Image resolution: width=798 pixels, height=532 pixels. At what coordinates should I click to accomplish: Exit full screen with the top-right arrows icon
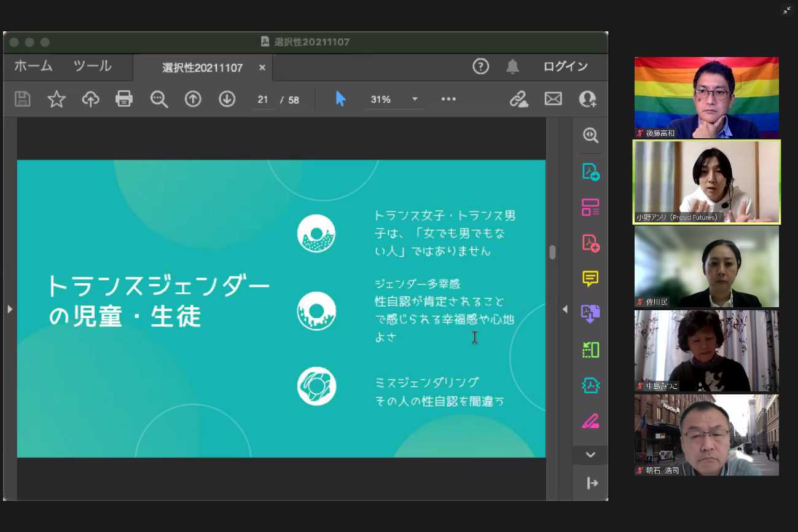pyautogui.click(x=787, y=10)
